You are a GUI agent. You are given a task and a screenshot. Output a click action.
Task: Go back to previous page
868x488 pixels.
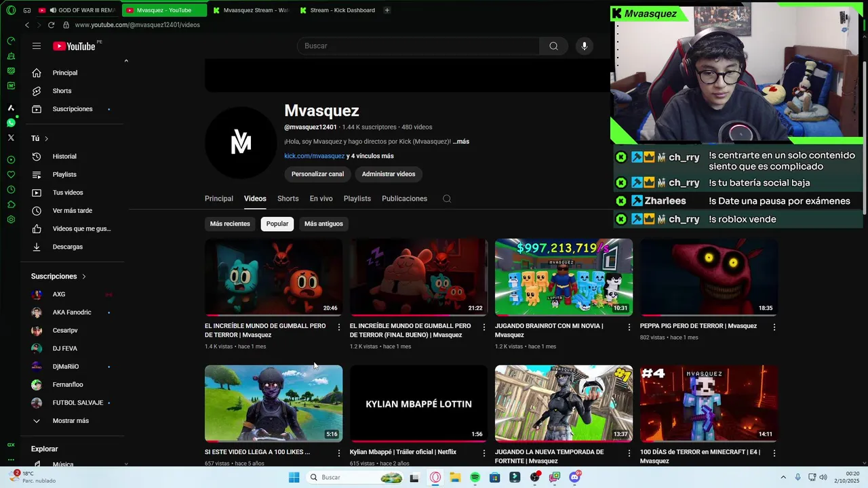click(27, 25)
